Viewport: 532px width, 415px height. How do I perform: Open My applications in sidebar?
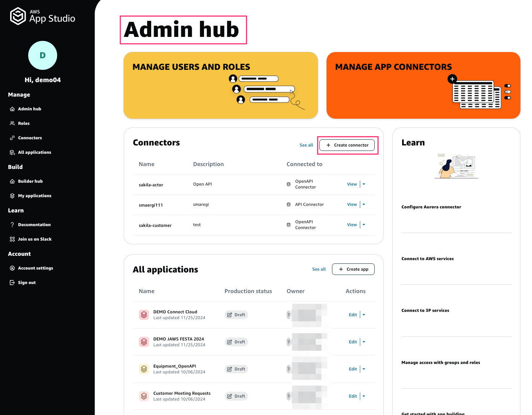coord(35,196)
